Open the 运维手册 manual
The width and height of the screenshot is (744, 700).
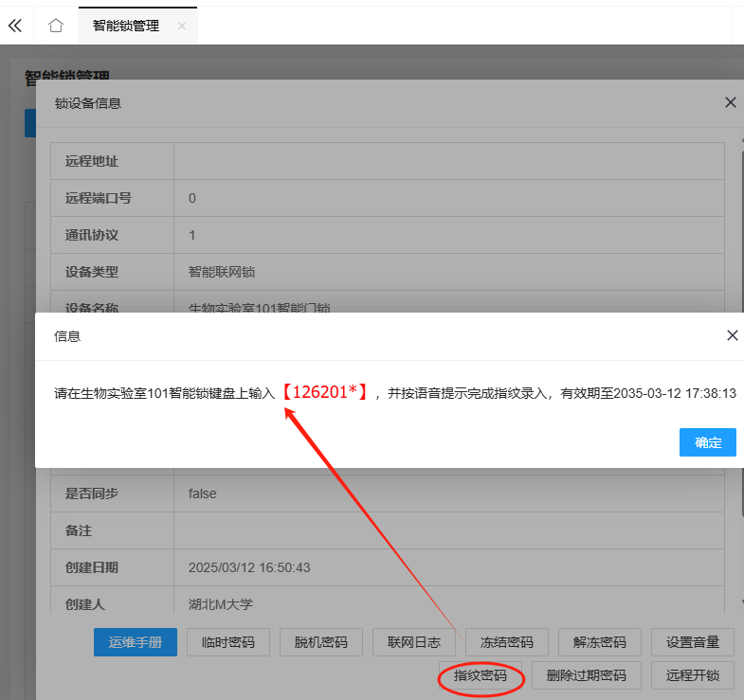pos(135,642)
